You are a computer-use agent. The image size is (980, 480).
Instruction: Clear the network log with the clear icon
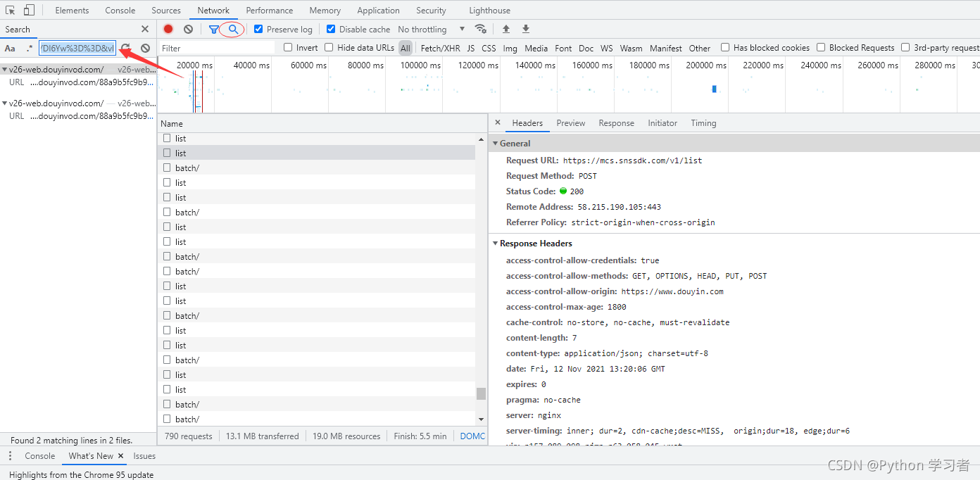click(188, 29)
